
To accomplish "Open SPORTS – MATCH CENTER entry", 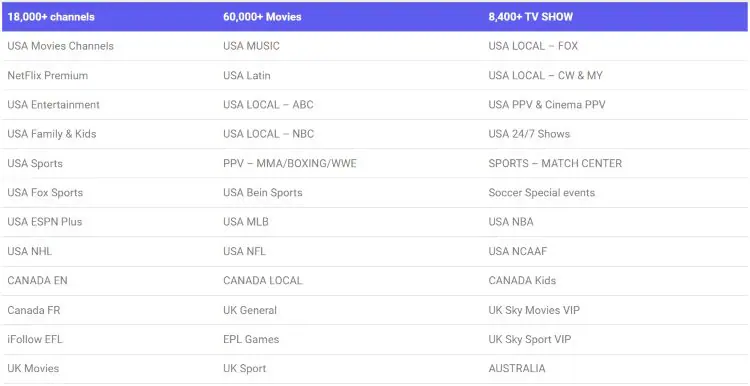I will [x=555, y=164].
